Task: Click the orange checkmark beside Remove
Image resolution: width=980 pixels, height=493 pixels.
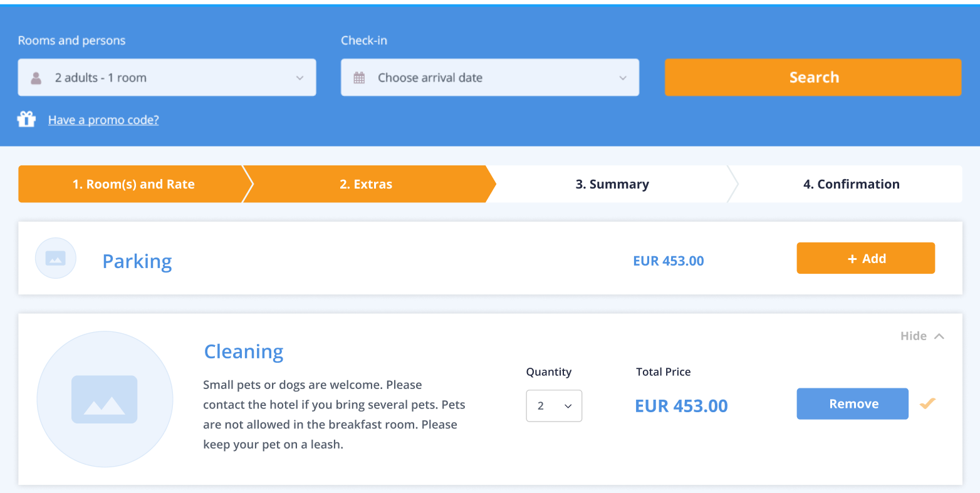Action: 927,403
